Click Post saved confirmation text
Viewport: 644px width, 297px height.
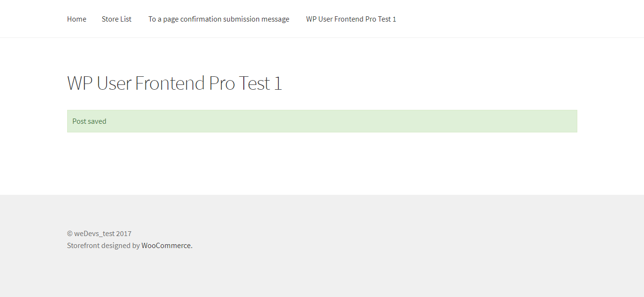89,121
